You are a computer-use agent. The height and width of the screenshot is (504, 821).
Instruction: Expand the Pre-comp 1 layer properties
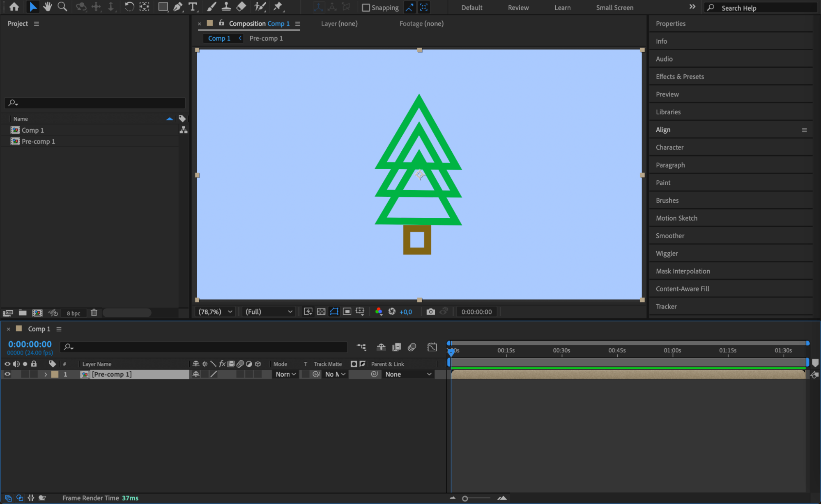click(46, 374)
